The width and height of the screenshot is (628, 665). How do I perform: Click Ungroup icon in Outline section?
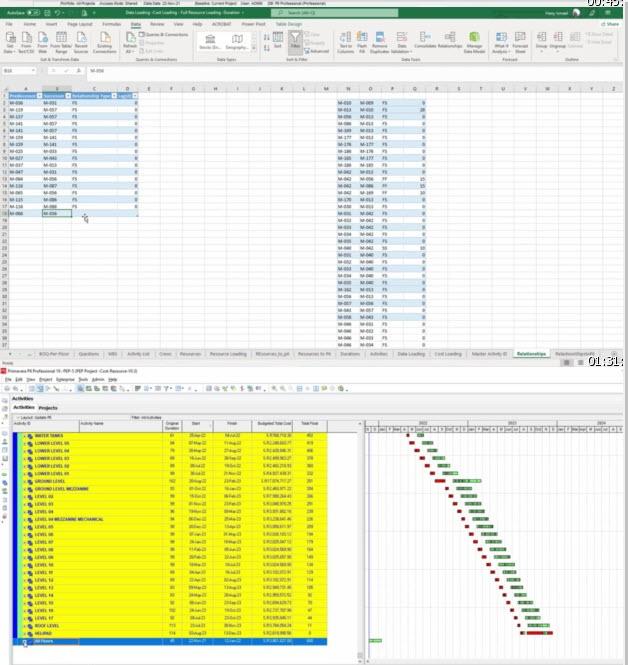coord(558,41)
